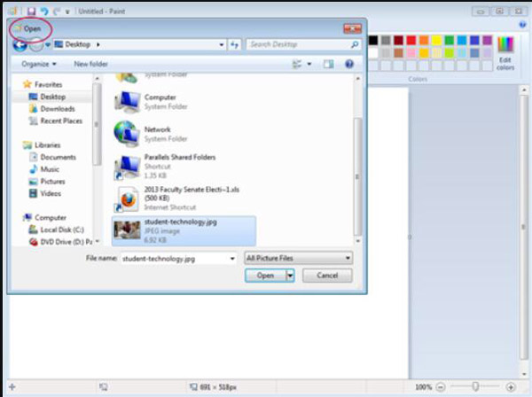Expand the File name dropdown arrow
This screenshot has width=532, height=397.
coord(232,259)
